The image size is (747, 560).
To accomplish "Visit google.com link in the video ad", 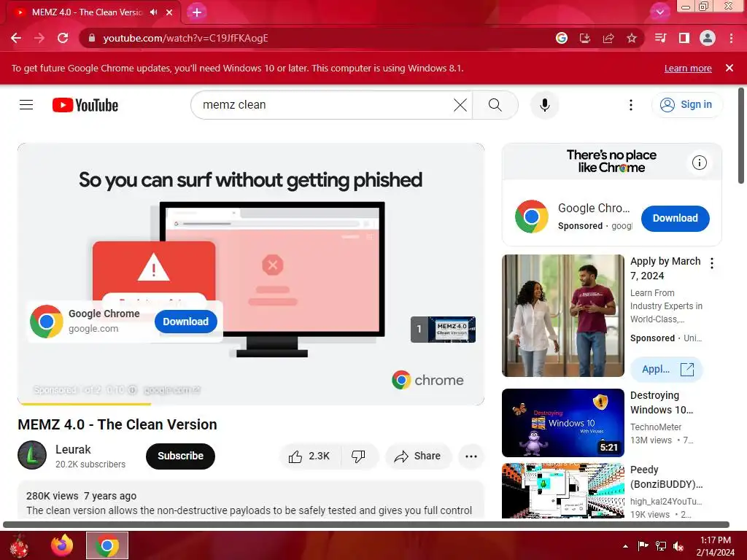I will point(171,390).
